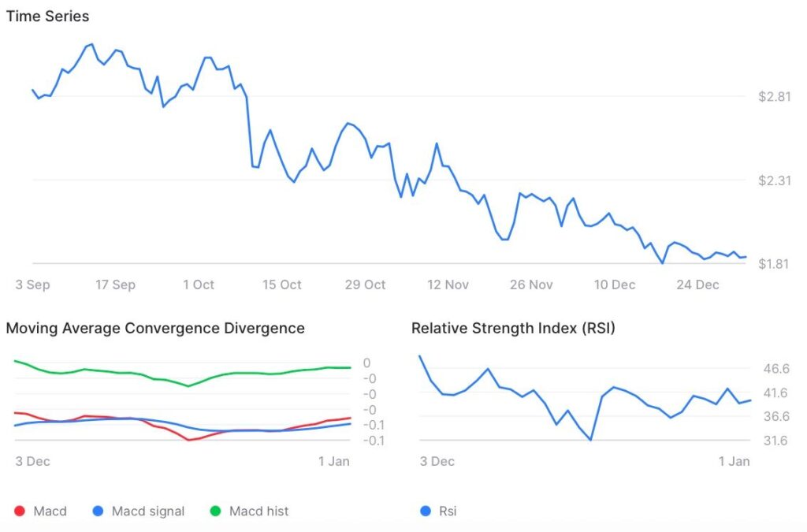807x532 pixels.
Task: Select the 24 Dec date on time axis
Action: pos(697,285)
